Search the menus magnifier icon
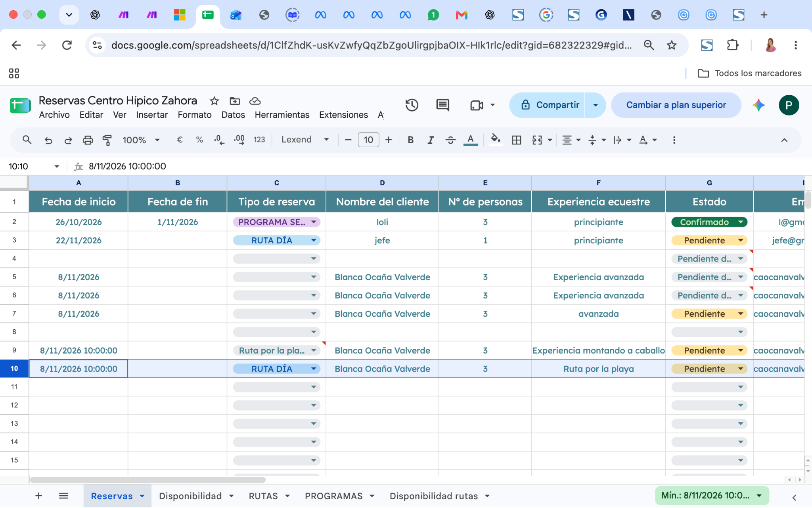 point(27,140)
